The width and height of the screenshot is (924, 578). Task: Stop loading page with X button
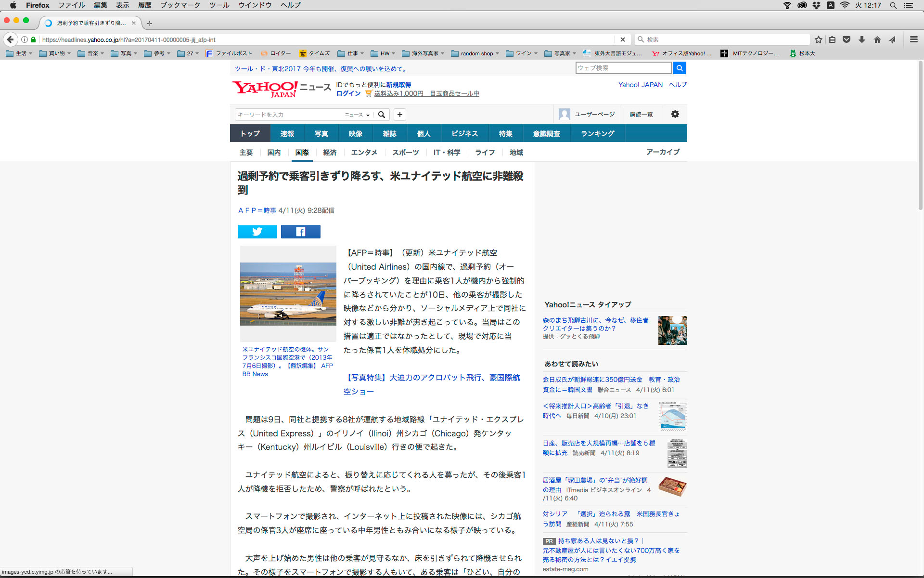click(x=622, y=39)
